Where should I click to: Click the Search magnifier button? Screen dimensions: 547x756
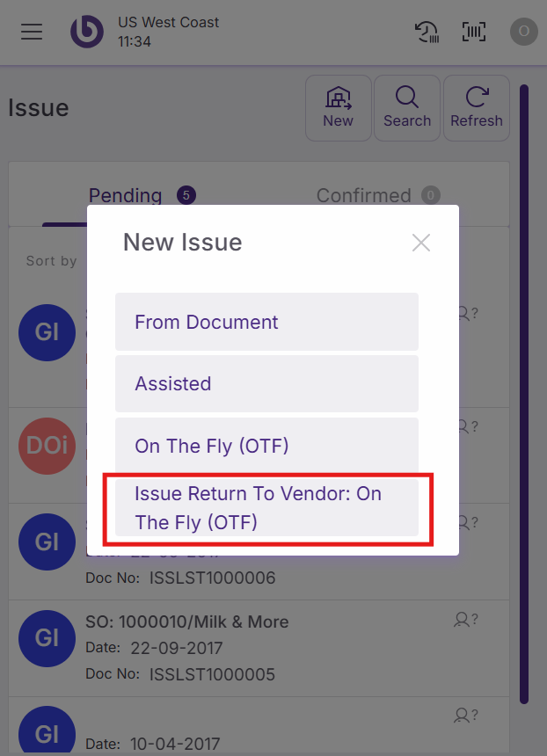(407, 108)
